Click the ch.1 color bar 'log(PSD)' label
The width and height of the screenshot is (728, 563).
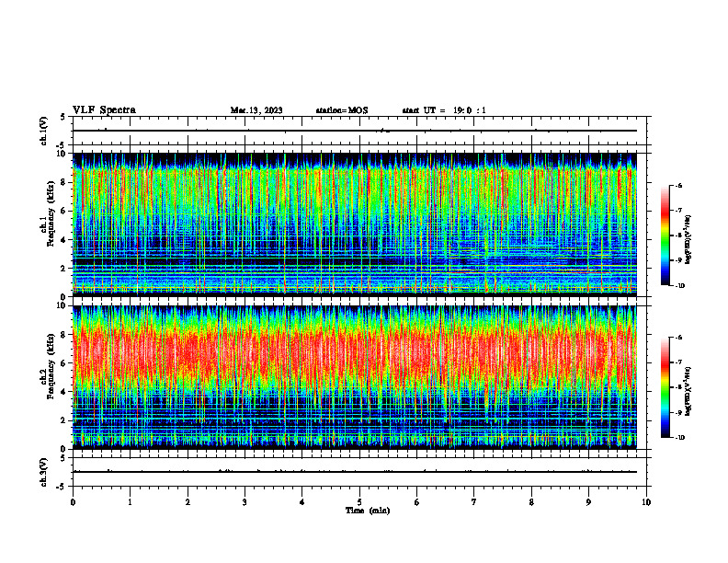pos(688,239)
